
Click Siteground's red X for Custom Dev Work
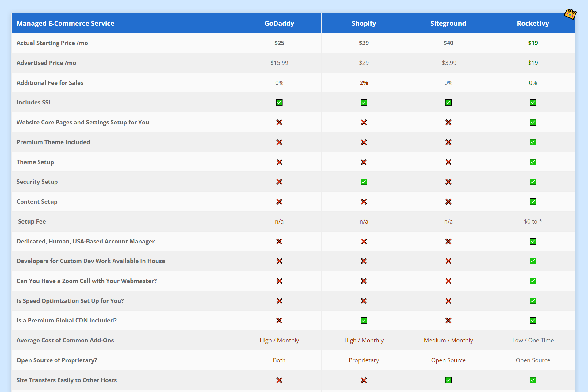coord(449,261)
